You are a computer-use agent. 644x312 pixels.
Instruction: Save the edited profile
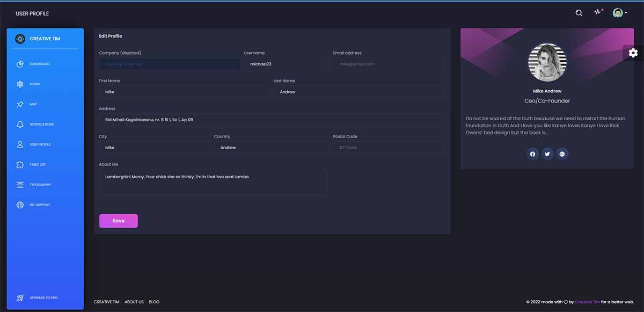118,221
